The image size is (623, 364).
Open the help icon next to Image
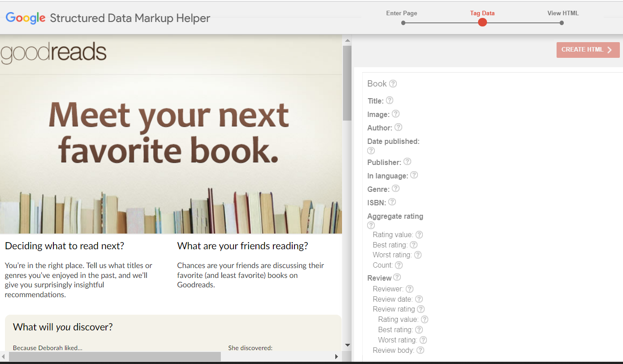(x=395, y=114)
